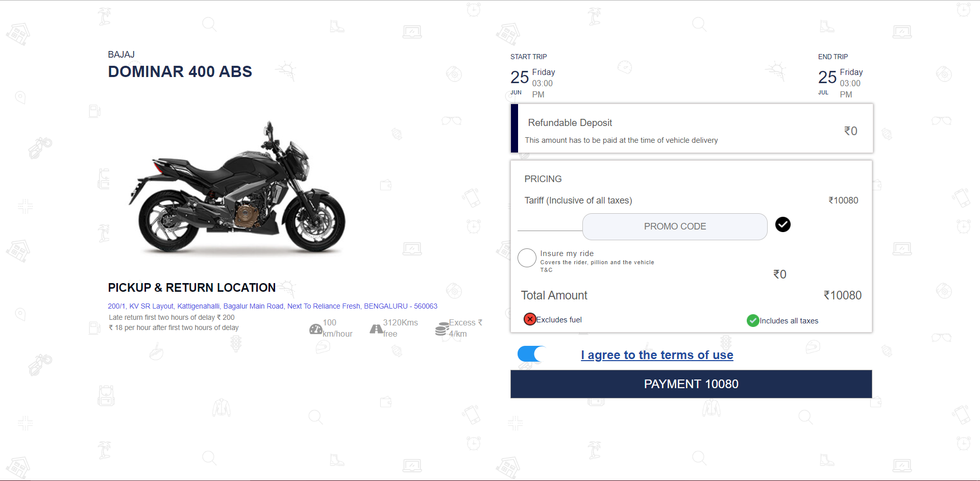
Task: Open the insurance T&C link
Action: (x=546, y=270)
